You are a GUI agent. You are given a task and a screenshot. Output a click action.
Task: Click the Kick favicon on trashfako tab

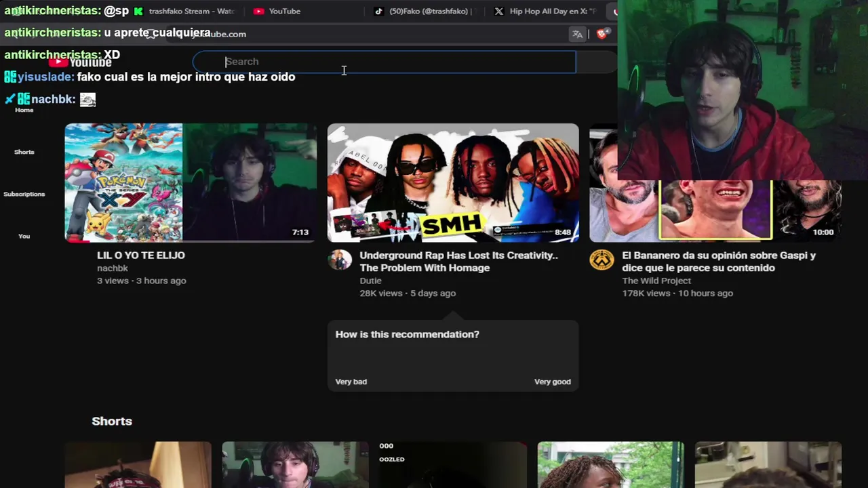[138, 12]
